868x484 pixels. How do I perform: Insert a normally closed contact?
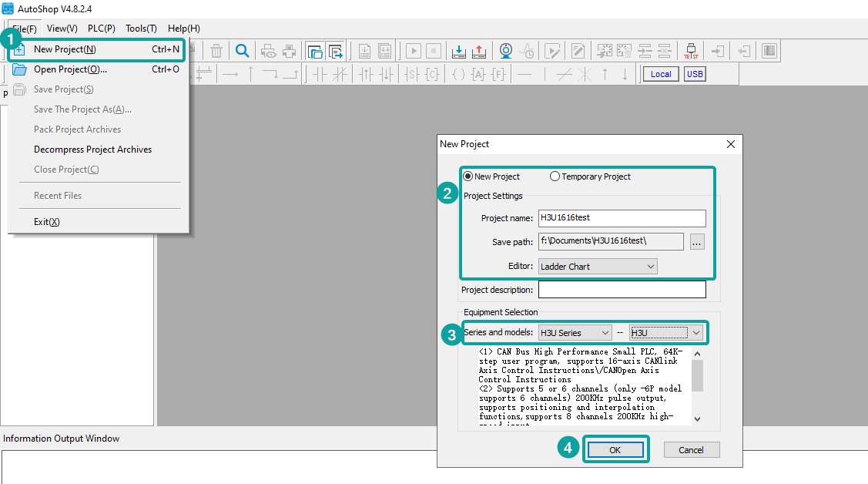(x=340, y=74)
